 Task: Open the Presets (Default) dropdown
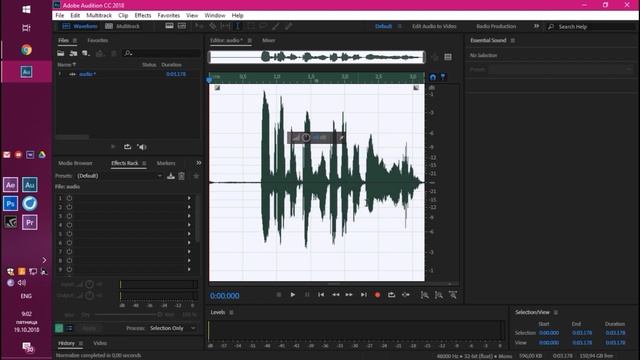pyautogui.click(x=119, y=176)
